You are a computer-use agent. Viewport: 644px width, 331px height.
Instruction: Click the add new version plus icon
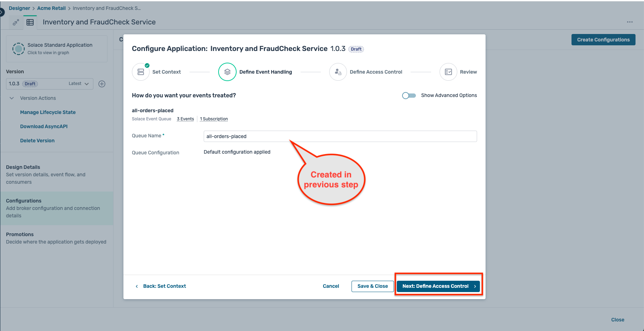102,84
